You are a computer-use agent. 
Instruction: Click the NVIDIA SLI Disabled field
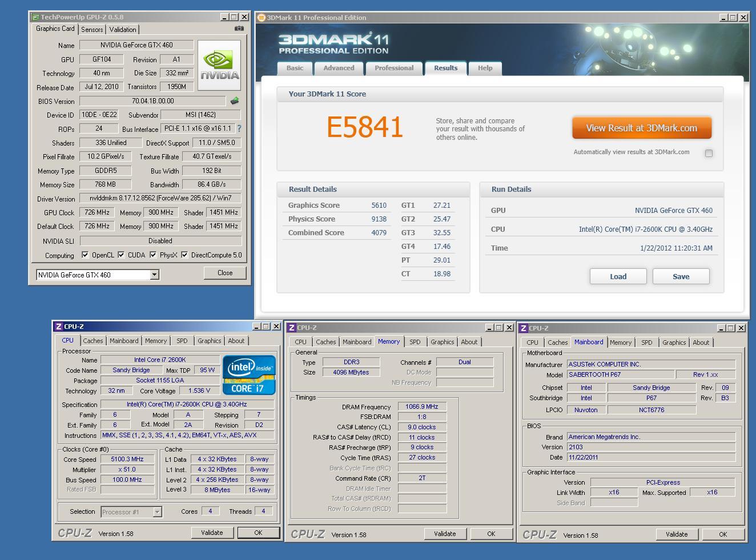pos(160,241)
